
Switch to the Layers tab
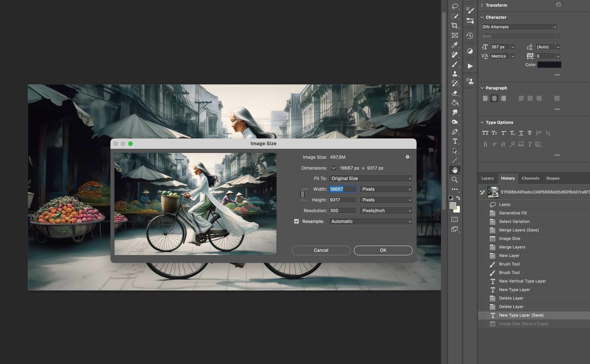click(x=487, y=178)
